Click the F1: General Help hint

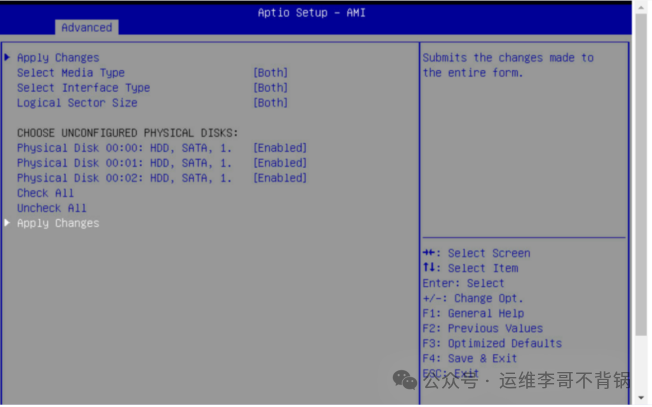click(x=473, y=313)
